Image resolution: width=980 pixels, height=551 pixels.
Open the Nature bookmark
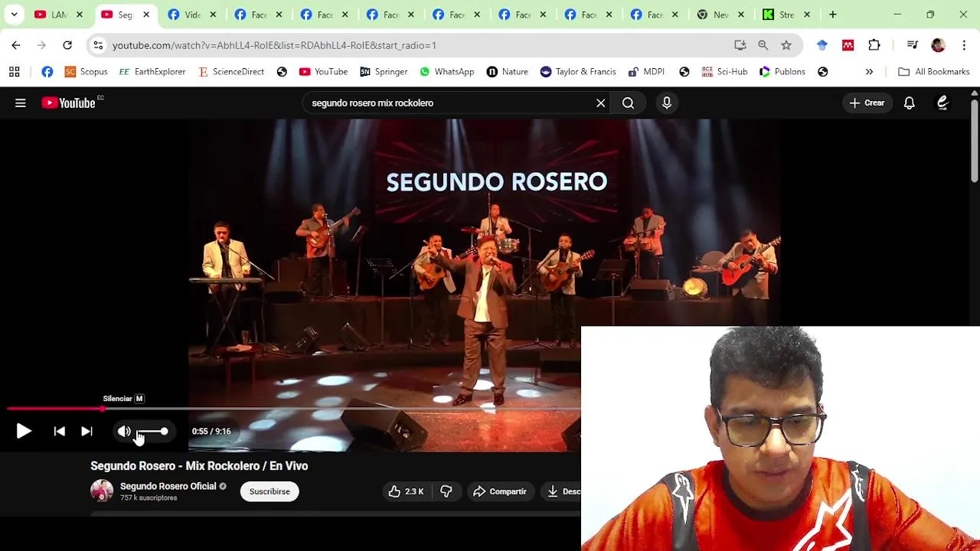click(508, 71)
